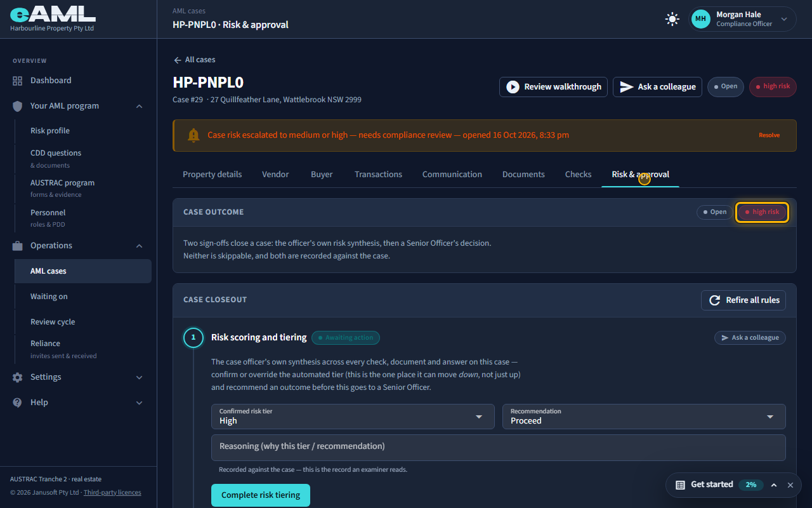812x508 pixels.
Task: Start the Review walkthrough
Action: [x=553, y=87]
